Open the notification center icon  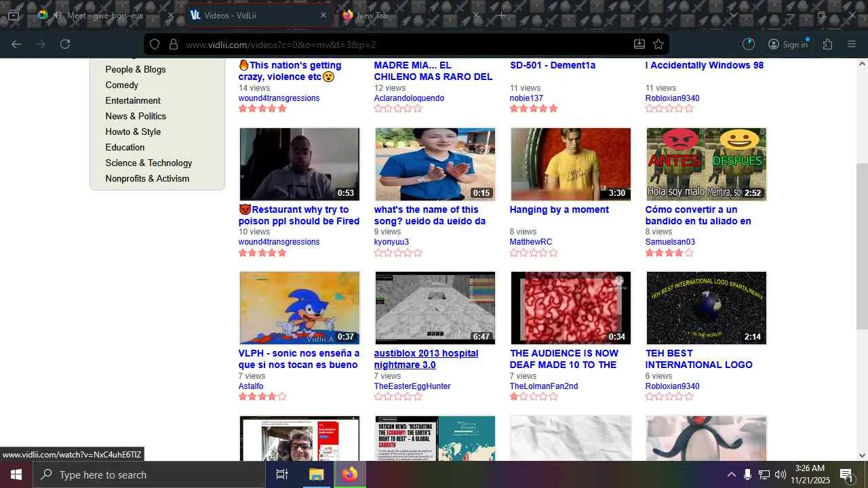(846, 474)
